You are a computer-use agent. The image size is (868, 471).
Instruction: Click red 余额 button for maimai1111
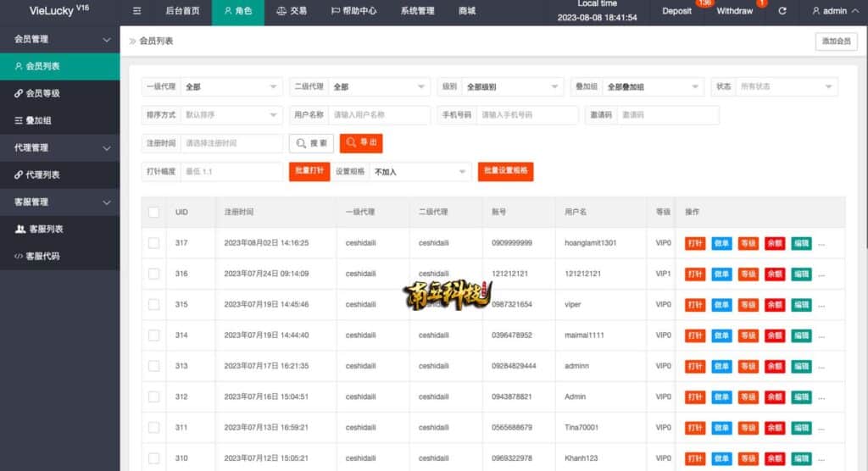coord(775,336)
